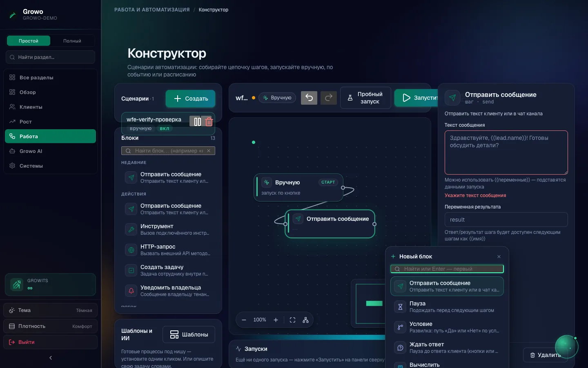The width and height of the screenshot is (588, 368).
Task: Click the bell icon of Уведомить владельца
Action: coord(131,291)
